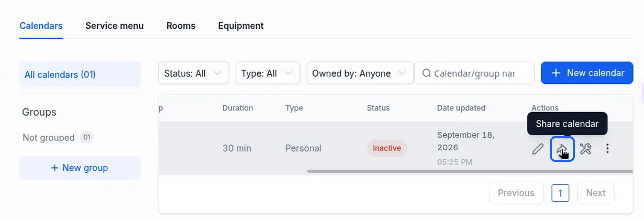Screen dimensions: 644x220
Task: Go to the Rooms tab
Action: [x=181, y=26]
